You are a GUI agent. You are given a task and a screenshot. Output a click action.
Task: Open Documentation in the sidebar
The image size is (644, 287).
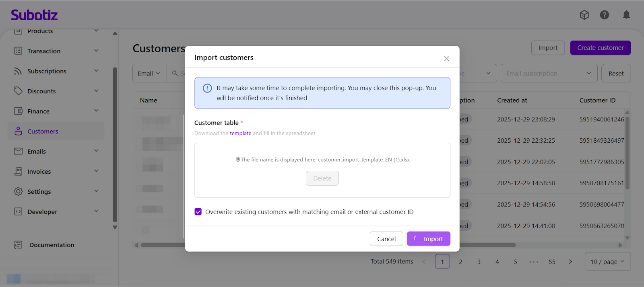tap(52, 245)
